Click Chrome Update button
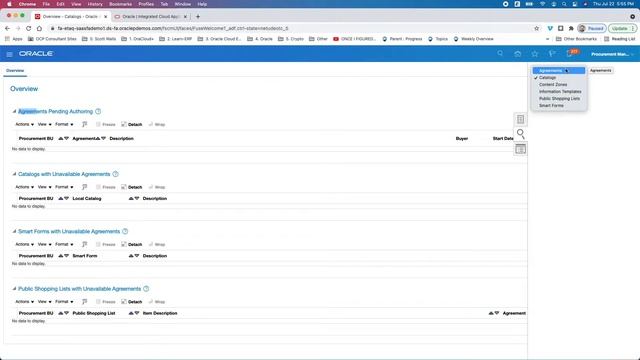Viewport: 640px width, 360px height. (x=622, y=29)
